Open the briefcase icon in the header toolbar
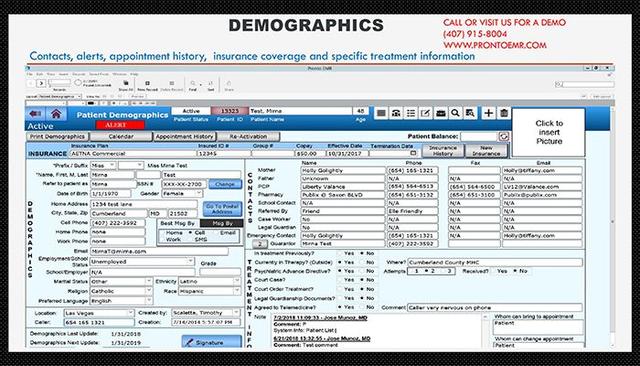640x366 pixels. pyautogui.click(x=440, y=113)
